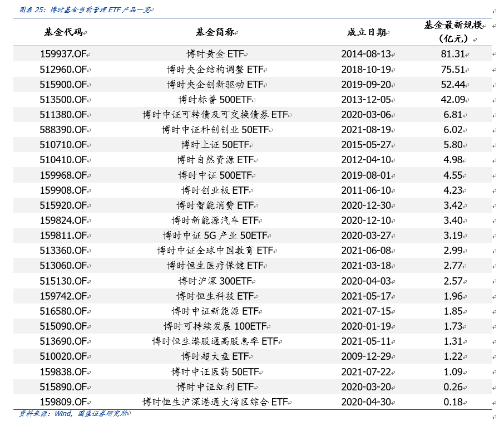
Task: Select 博时央企创新驱动 ETF cell
Action: pos(215,84)
